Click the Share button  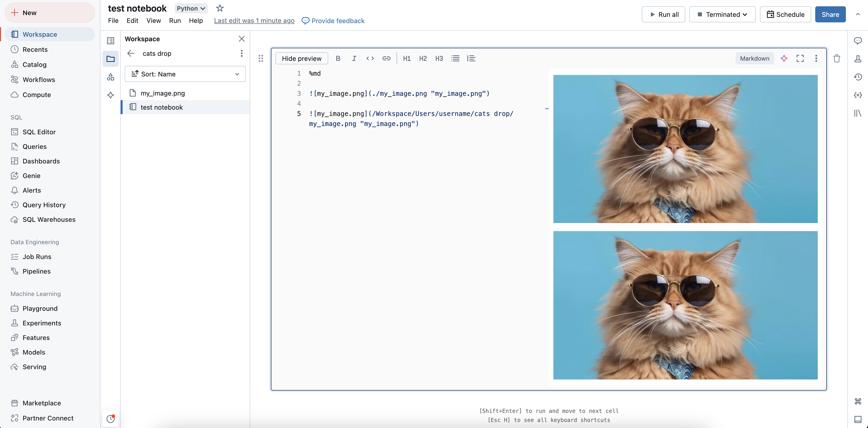coord(830,14)
